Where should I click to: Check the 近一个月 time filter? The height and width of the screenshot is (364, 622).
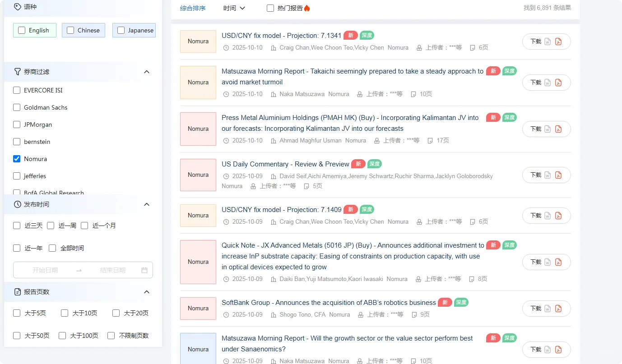tap(84, 226)
